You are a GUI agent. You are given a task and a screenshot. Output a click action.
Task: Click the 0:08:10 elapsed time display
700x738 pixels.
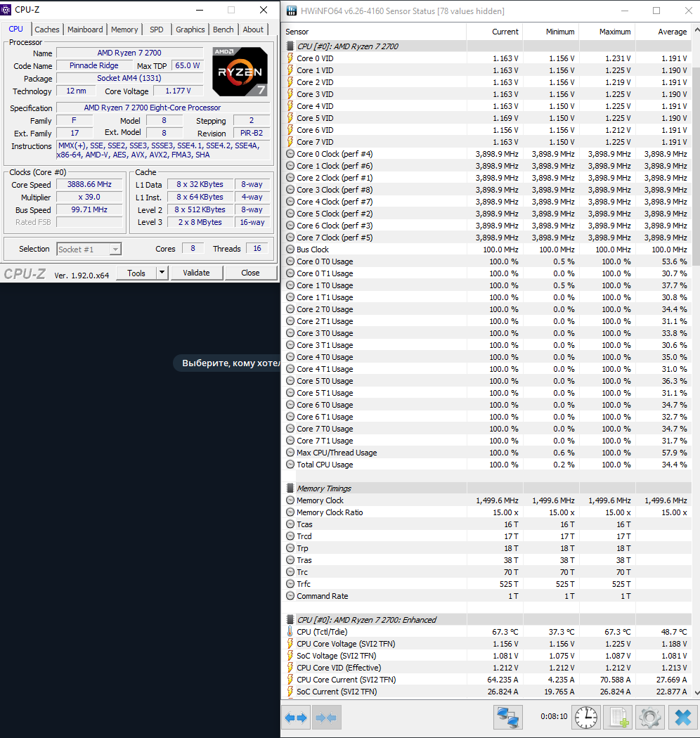(x=554, y=716)
